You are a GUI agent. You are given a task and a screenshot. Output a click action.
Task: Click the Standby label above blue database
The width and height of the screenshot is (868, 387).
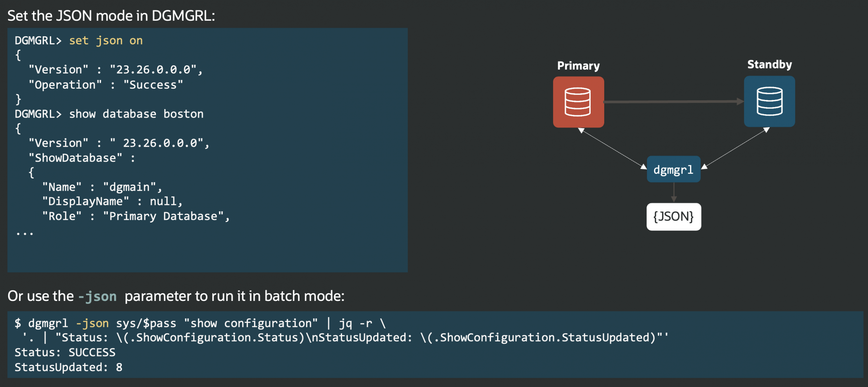pyautogui.click(x=769, y=64)
